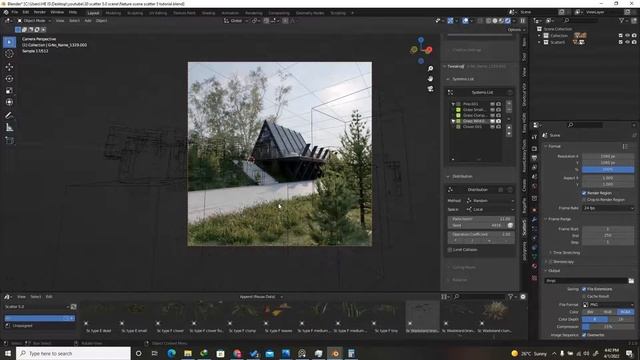The image size is (640, 360).
Task: Click the Windows Start button
Action: (8, 353)
